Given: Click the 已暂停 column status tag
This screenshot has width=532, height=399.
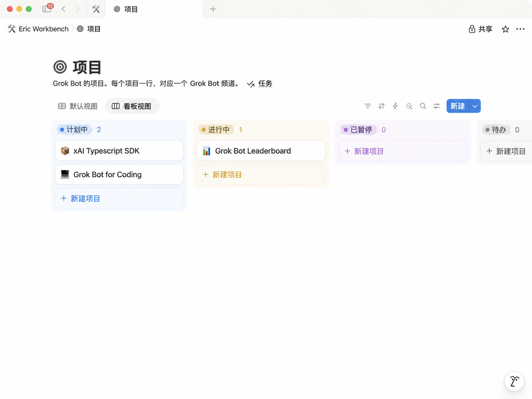Looking at the screenshot, I should tap(358, 130).
